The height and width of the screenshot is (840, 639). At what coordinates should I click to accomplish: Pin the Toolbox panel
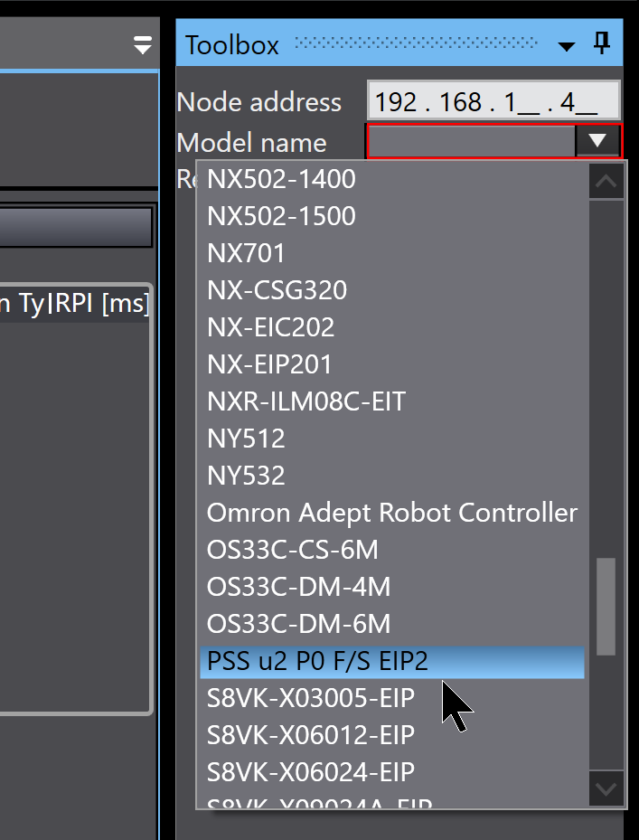point(602,42)
